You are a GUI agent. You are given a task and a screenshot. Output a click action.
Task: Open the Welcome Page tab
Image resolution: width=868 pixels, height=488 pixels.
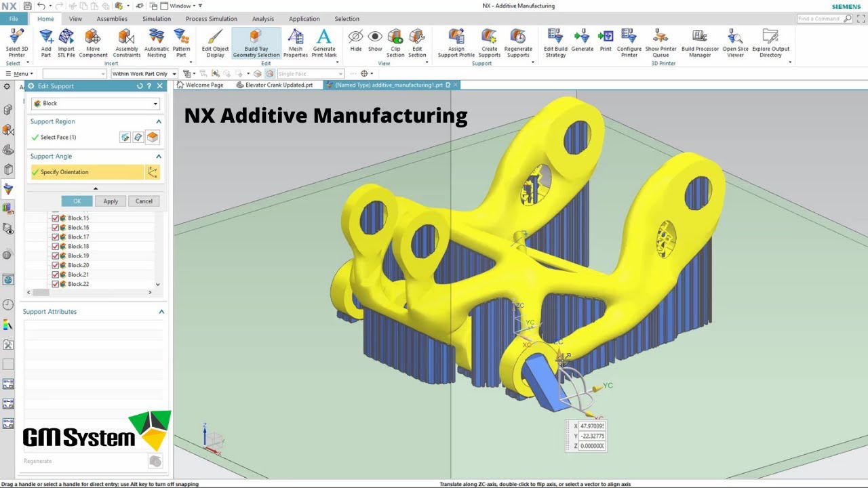[x=200, y=85]
